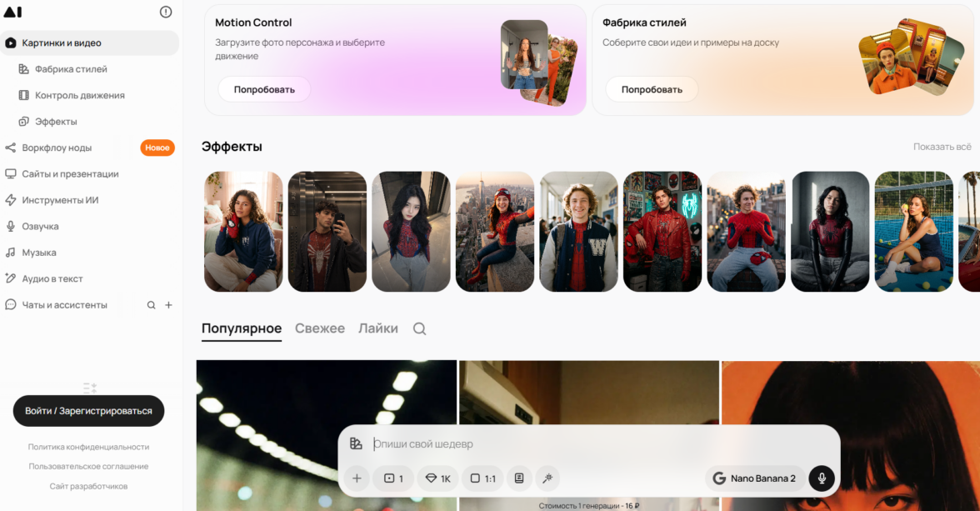The height and width of the screenshot is (511, 980).
Task: Click the sparkle list icon above login
Action: coord(90,388)
